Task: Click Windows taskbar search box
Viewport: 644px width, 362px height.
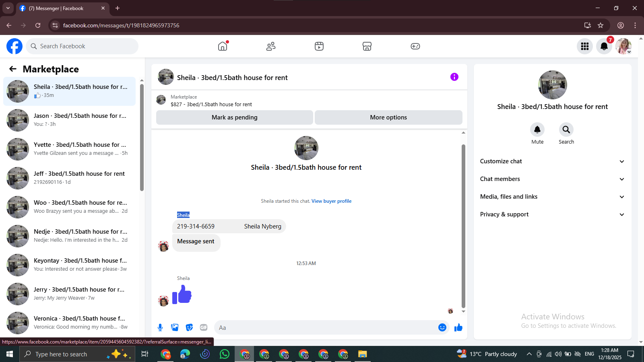Action: [77, 354]
